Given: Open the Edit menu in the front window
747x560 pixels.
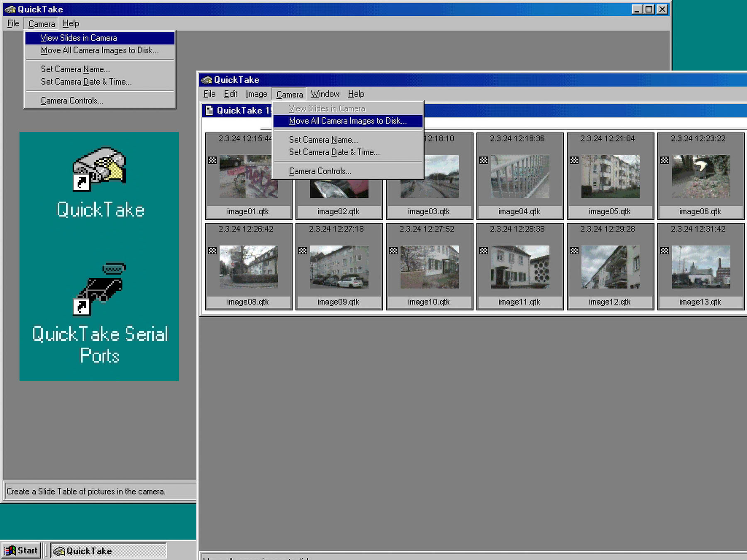Looking at the screenshot, I should (x=231, y=94).
